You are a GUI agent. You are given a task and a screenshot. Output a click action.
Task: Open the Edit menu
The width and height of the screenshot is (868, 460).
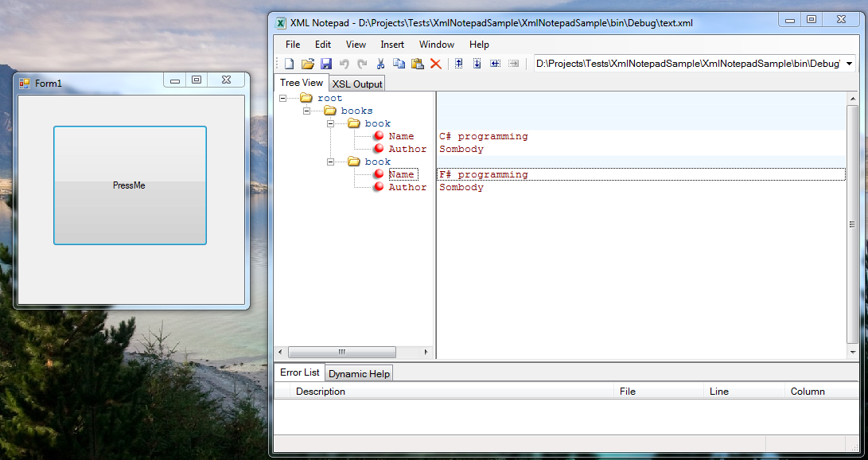tap(323, 45)
